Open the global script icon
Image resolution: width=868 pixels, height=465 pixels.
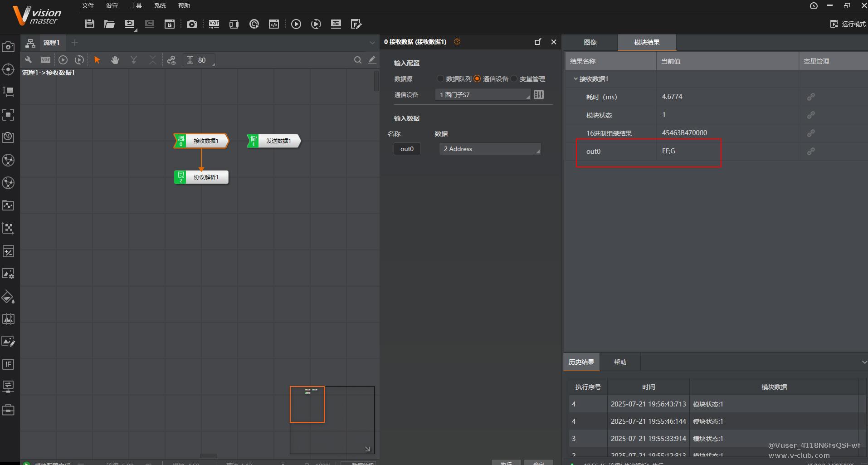pos(274,24)
